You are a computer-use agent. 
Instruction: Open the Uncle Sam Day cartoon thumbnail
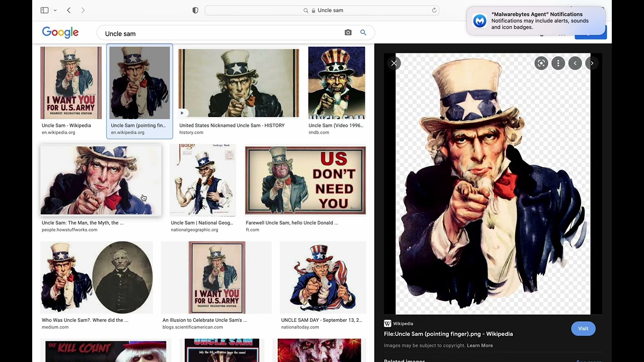coord(323,278)
